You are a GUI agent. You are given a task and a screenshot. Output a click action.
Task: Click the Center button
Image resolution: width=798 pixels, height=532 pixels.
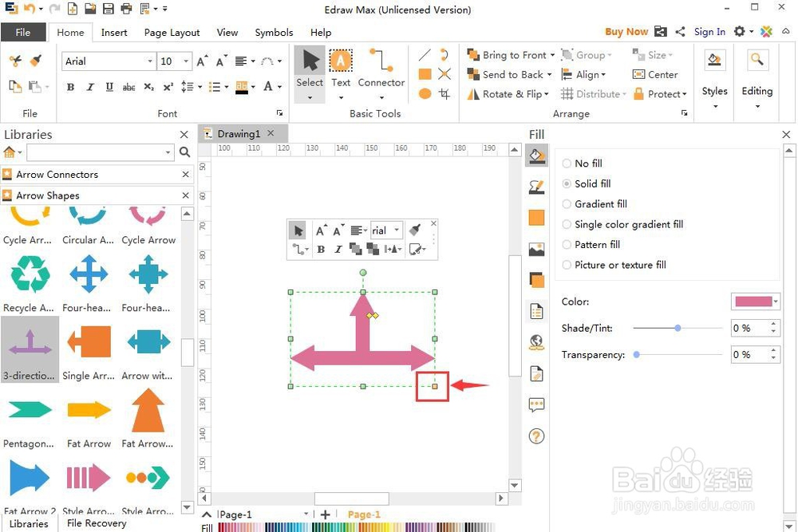tap(655, 75)
